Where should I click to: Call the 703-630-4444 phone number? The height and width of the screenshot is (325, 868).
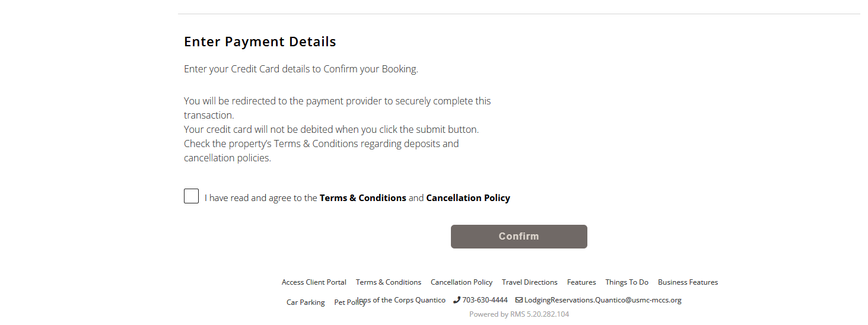[x=485, y=300]
